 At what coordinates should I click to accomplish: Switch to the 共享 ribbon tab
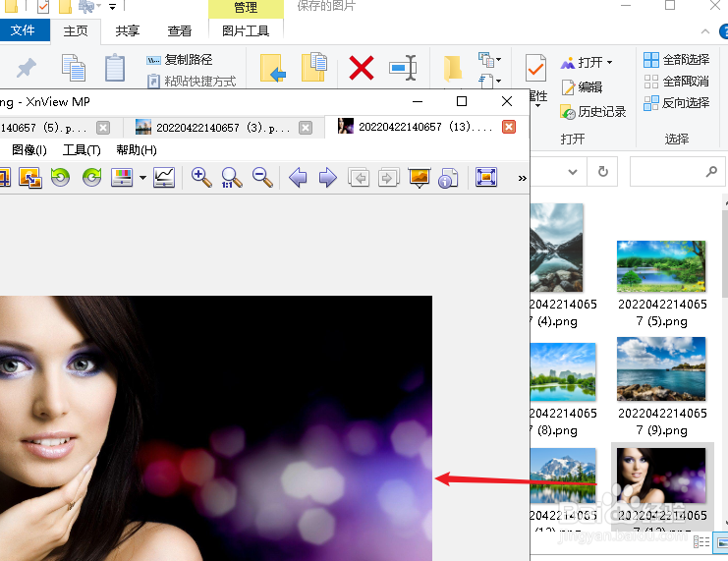[127, 31]
